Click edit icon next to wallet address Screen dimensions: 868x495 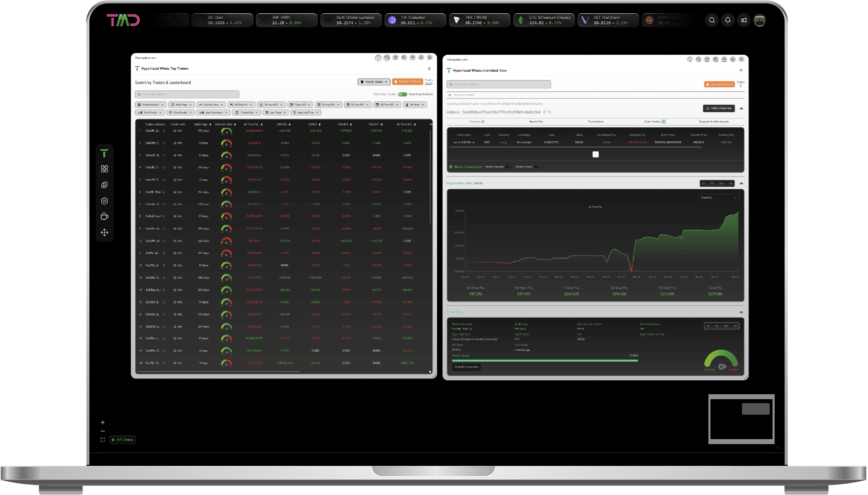coord(545,112)
